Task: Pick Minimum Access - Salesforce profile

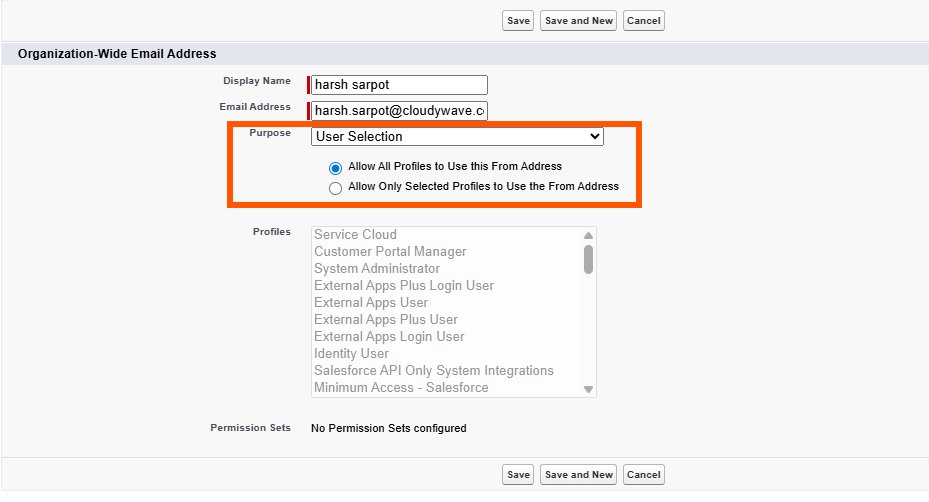Action: pyautogui.click(x=401, y=388)
